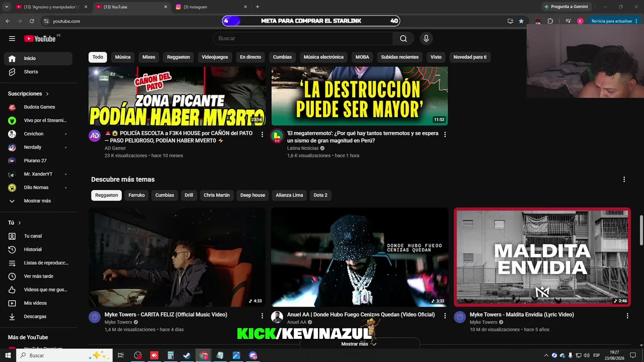Expand Mostrar más below topic videos
This screenshot has height=362, width=644.
pos(359,344)
